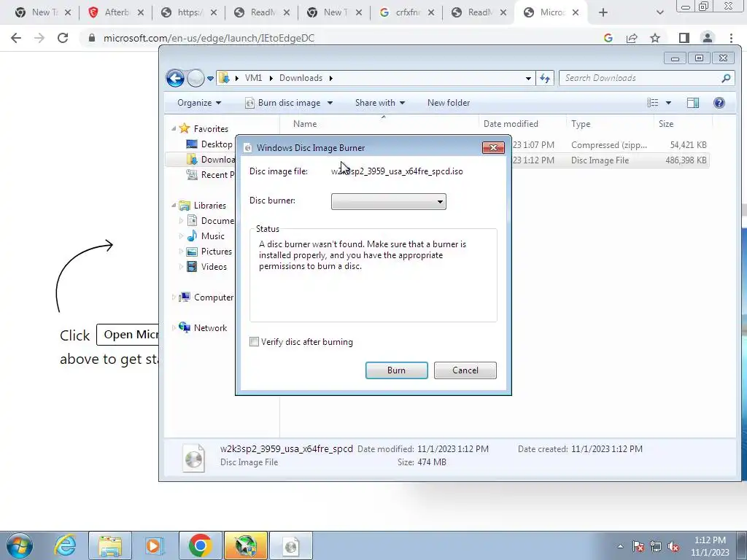Refresh the Downloads folder view
The image size is (747, 560).
(544, 78)
